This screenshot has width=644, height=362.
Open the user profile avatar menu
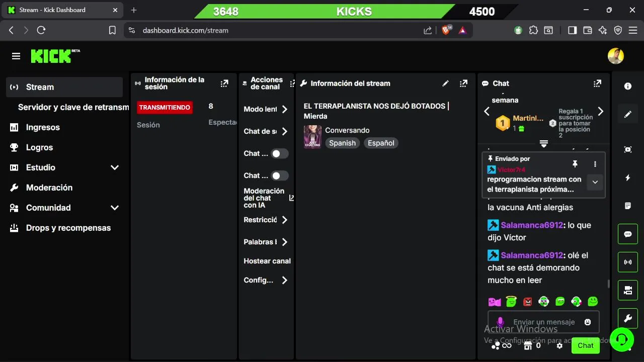[x=616, y=56]
